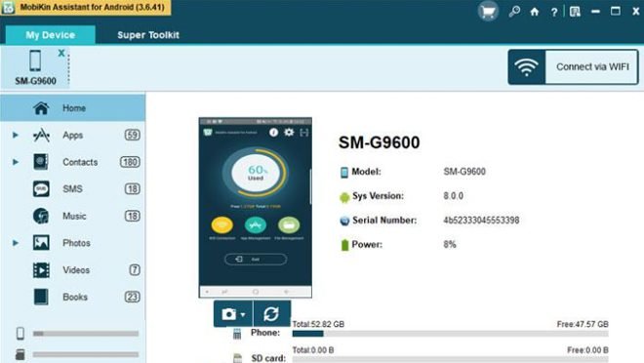Switch to the Super Toolkit tab

pos(148,35)
